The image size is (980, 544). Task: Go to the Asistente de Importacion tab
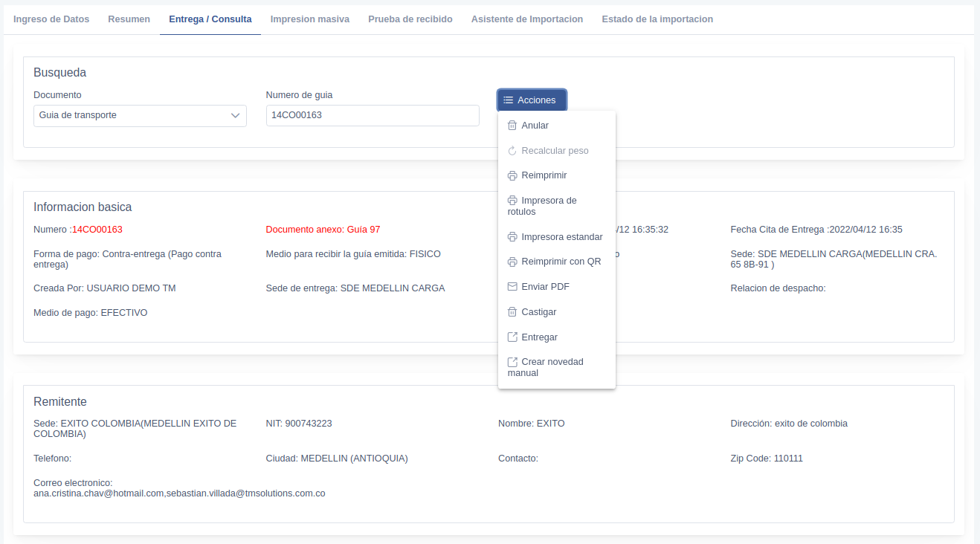coord(526,19)
